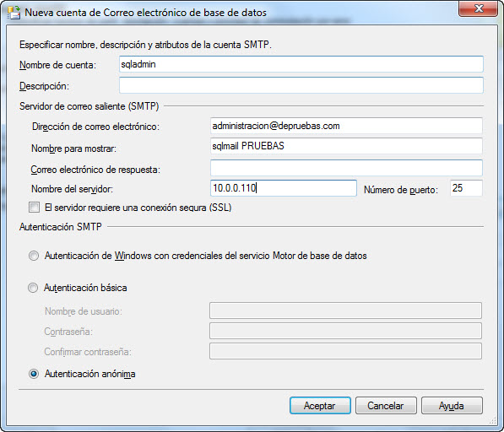
Task: Select Autenticación básica radio option
Action: (x=33, y=288)
